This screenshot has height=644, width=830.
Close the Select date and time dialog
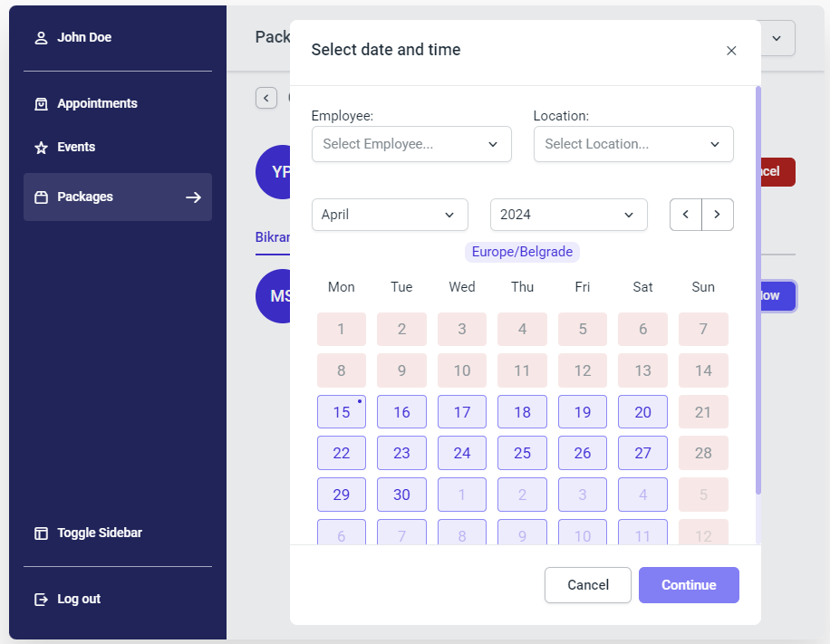[x=731, y=51]
